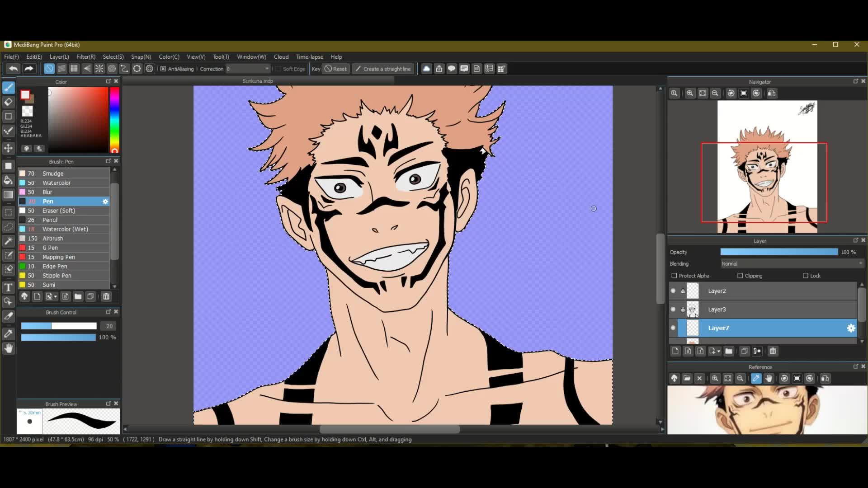Hide Layer3 visibility
This screenshot has height=488, width=868.
click(x=673, y=309)
